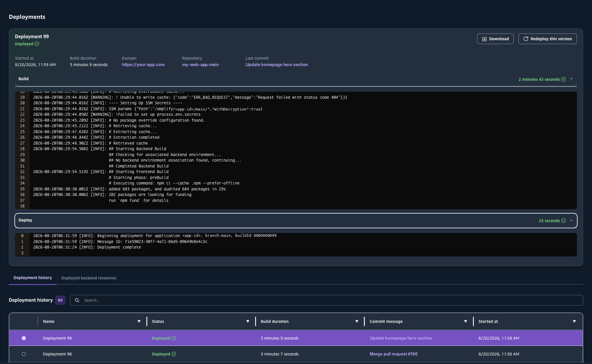
Task: Open the https://your-app.com domain link
Action: click(x=143, y=65)
